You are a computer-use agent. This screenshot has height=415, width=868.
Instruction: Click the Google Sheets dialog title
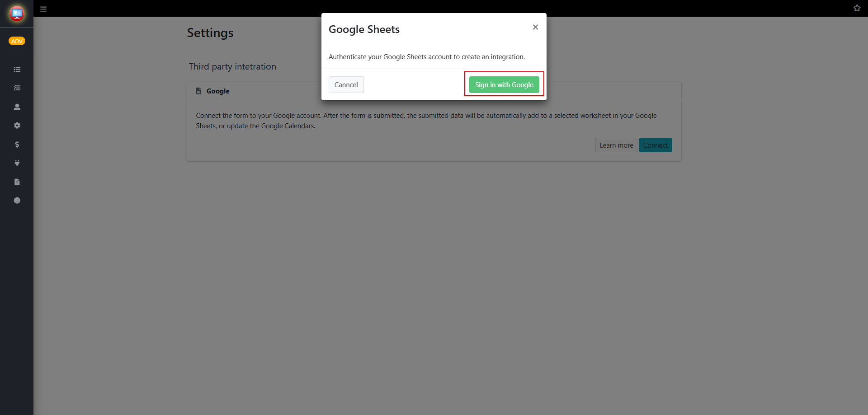pyautogui.click(x=364, y=29)
